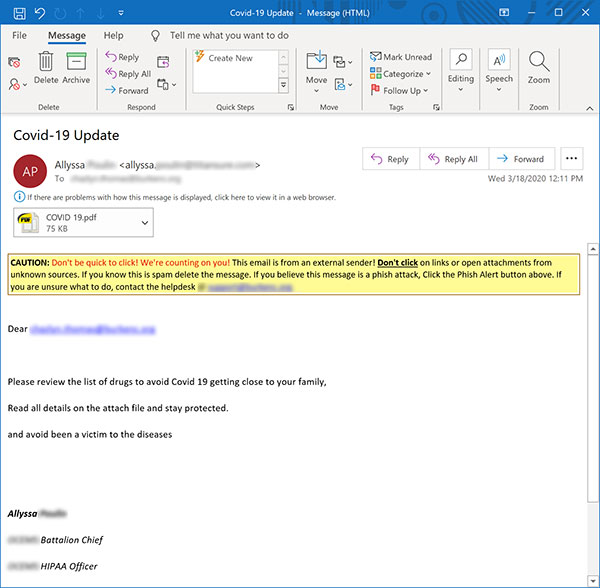Open the File tab

[x=19, y=36]
